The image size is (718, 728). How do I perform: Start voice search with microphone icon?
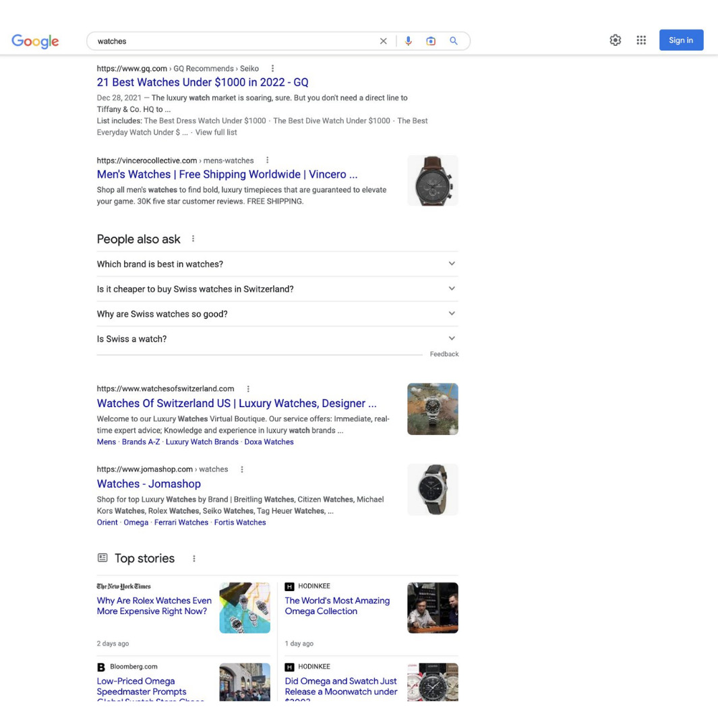pyautogui.click(x=408, y=41)
